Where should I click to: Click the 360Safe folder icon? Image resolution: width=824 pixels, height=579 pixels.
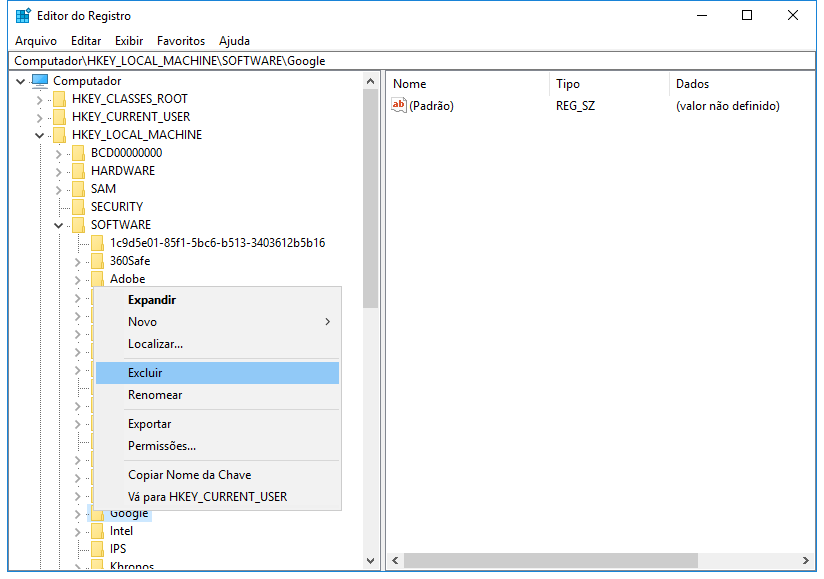point(97,261)
